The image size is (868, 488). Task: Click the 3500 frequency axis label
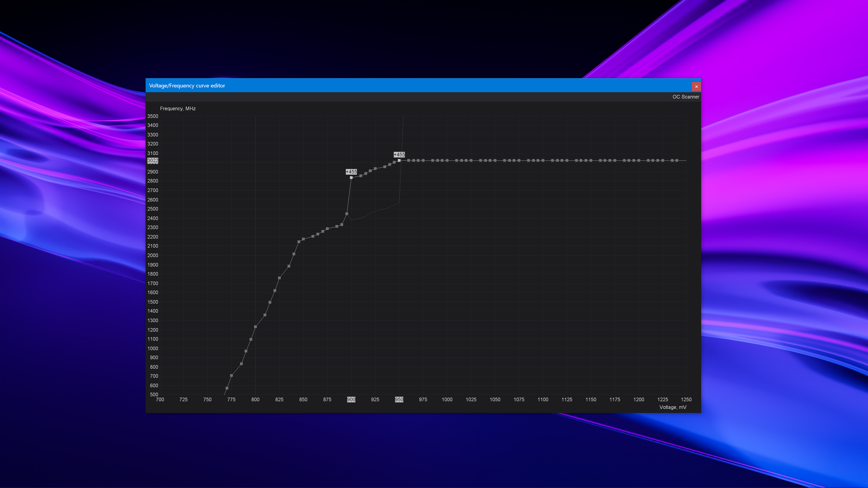[x=153, y=116]
